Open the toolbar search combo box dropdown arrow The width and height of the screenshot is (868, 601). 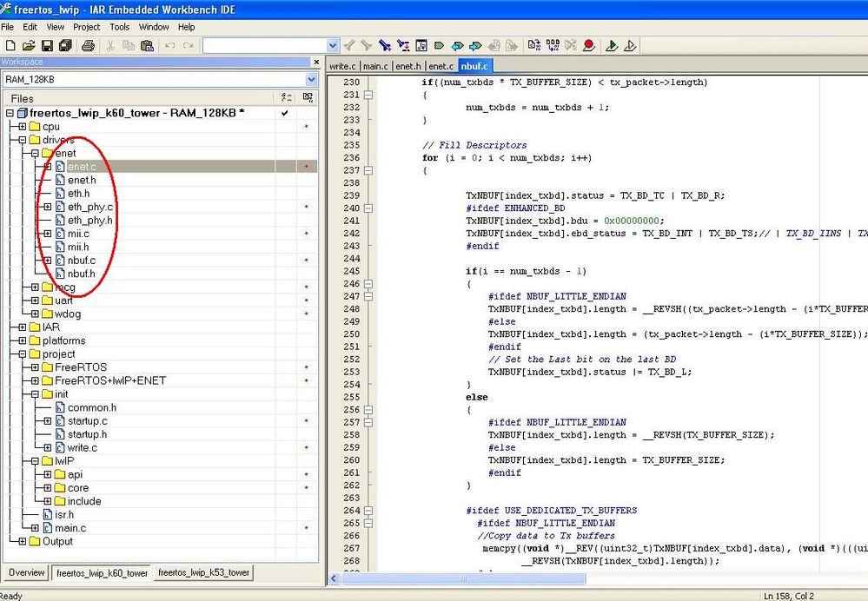coord(332,45)
